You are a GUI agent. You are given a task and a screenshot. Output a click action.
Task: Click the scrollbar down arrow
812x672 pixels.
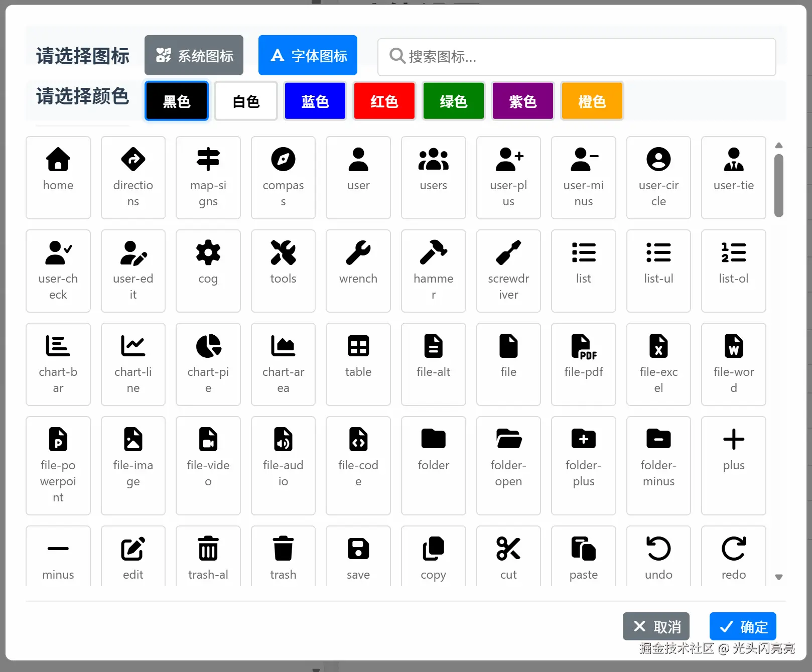tap(779, 577)
